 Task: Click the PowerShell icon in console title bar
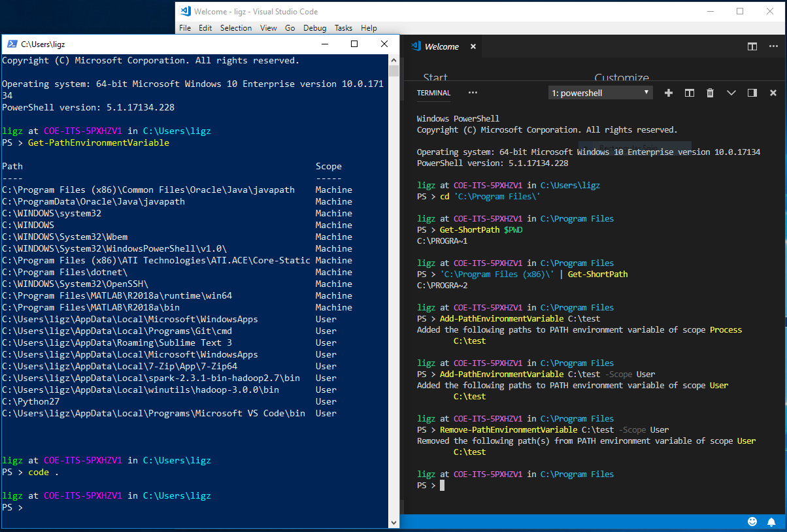(x=12, y=44)
